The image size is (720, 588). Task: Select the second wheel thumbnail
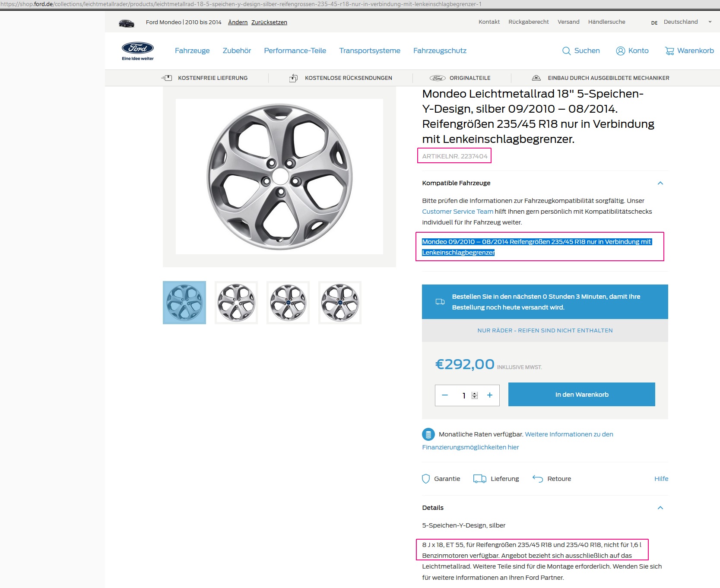(236, 303)
